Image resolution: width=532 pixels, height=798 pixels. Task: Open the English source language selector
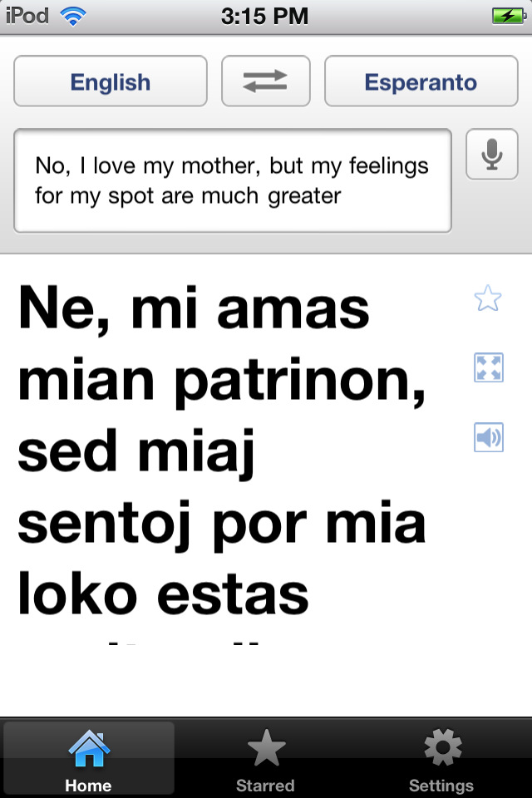click(111, 81)
